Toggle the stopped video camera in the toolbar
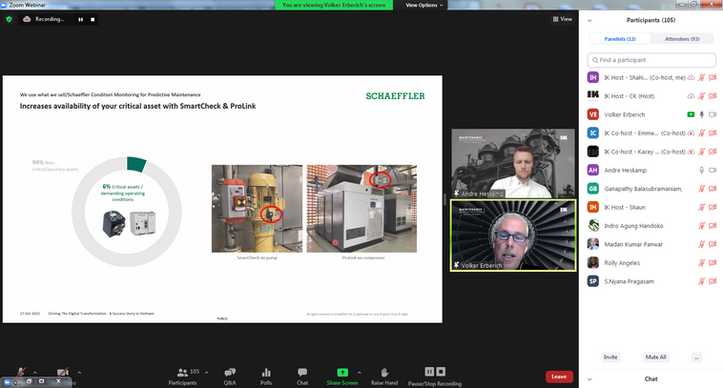This screenshot has height=388, width=723. 63,372
